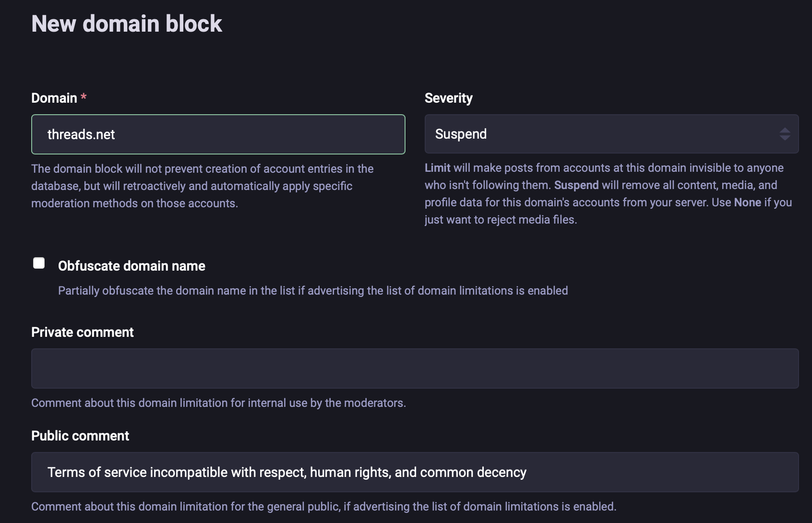Click the hint about internal use by moderators

218,403
